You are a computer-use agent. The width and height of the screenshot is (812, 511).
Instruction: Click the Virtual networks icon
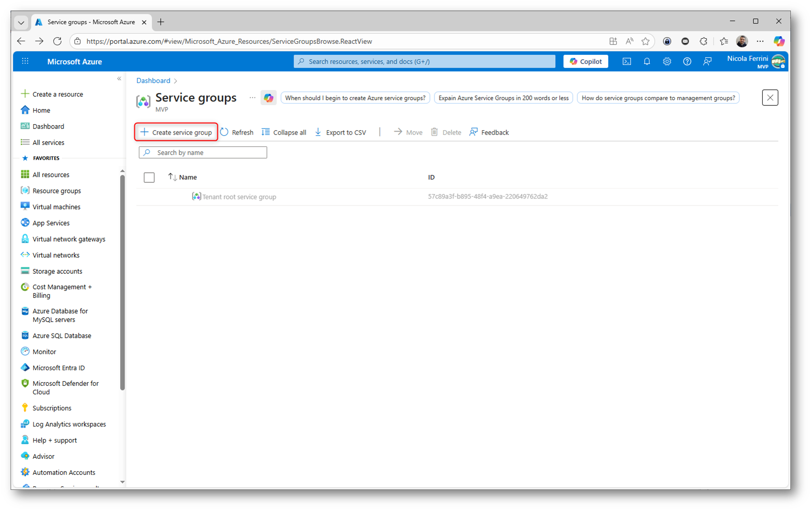pyautogui.click(x=25, y=255)
